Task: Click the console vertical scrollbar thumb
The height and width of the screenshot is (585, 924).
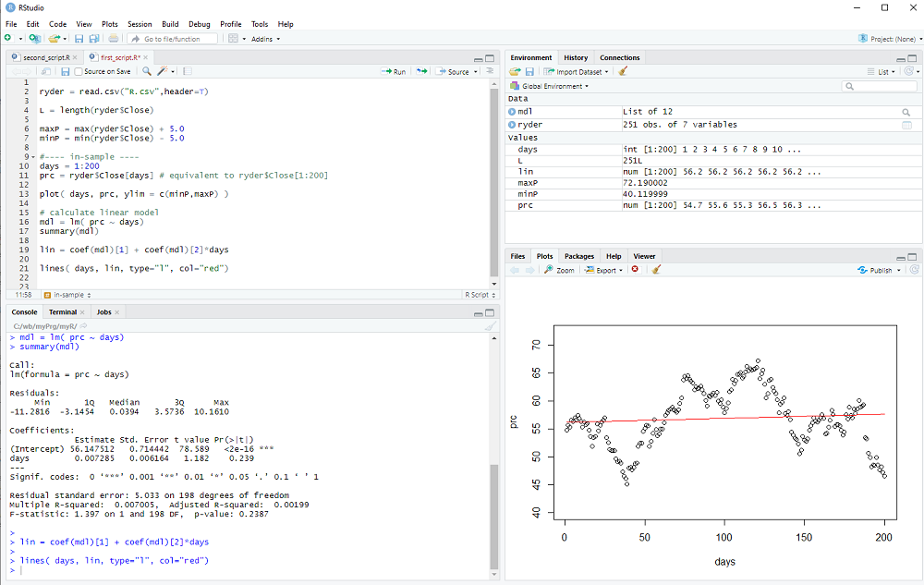Action: 493,517
